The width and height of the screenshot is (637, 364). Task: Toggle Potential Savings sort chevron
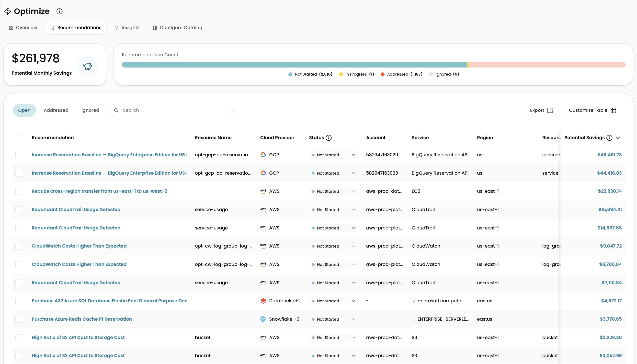(618, 138)
